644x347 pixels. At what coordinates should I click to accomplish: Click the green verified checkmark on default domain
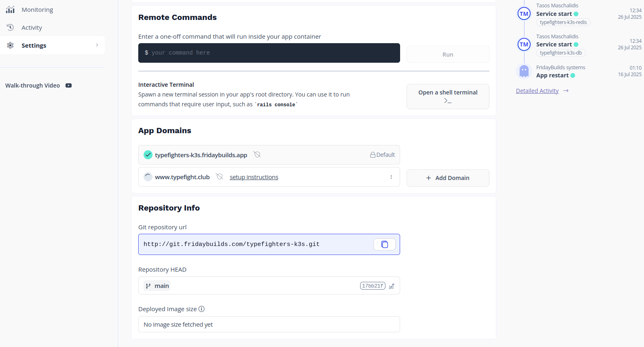[148, 155]
